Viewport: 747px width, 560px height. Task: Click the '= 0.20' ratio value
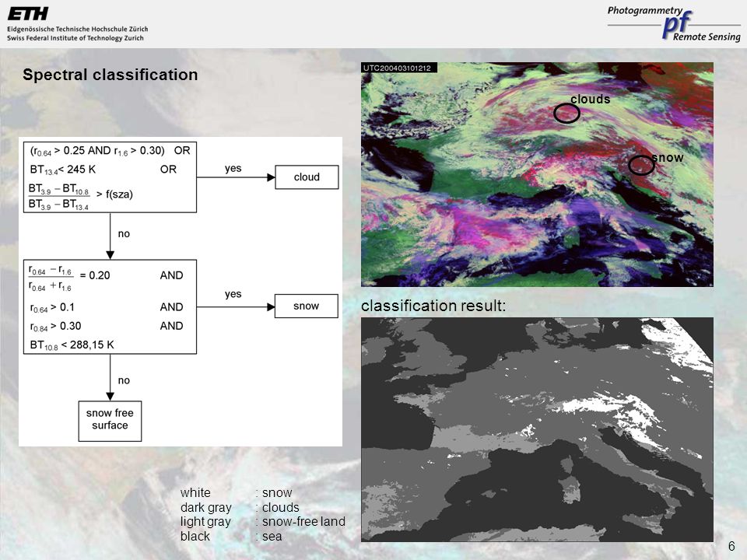[95, 275]
